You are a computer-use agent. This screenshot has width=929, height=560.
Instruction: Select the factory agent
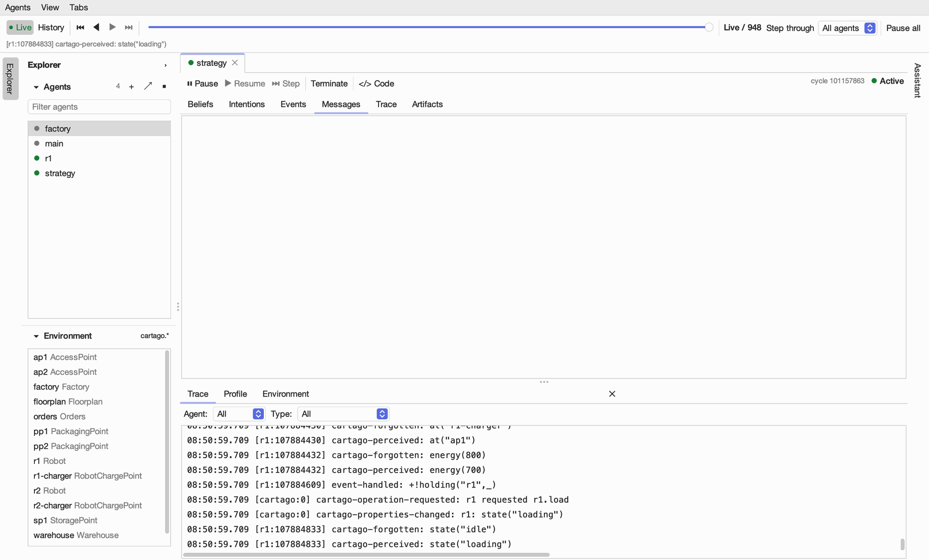click(x=99, y=129)
